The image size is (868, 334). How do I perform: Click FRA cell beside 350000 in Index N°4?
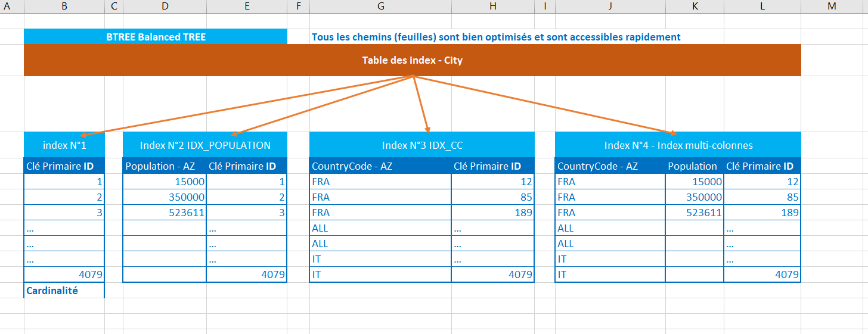610,197
